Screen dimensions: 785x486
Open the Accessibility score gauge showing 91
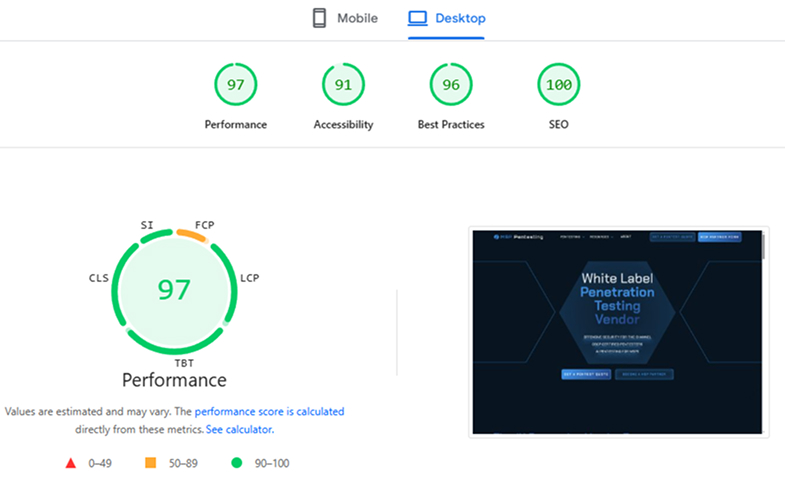[343, 84]
